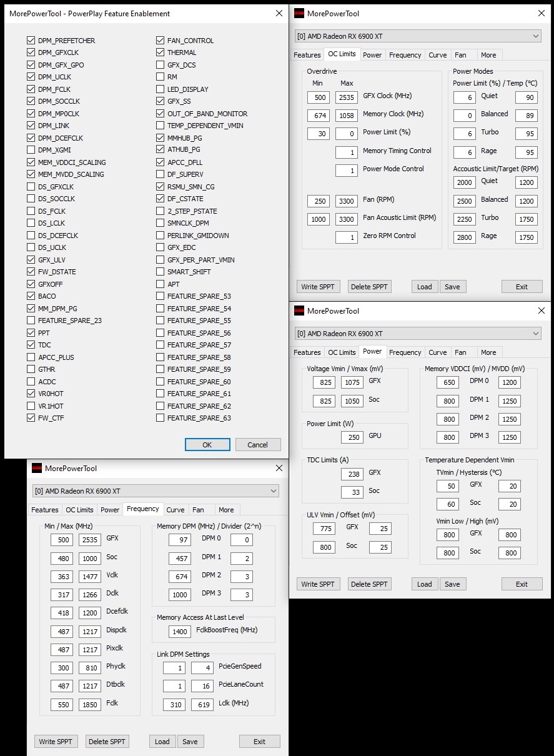Cancel the PowerPlay Feature Enablement dialog
The image size is (554, 756).
click(x=258, y=445)
